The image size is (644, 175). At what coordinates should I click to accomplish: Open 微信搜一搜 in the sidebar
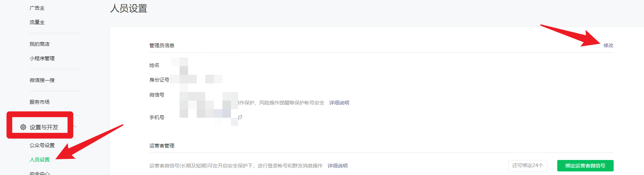(x=42, y=80)
